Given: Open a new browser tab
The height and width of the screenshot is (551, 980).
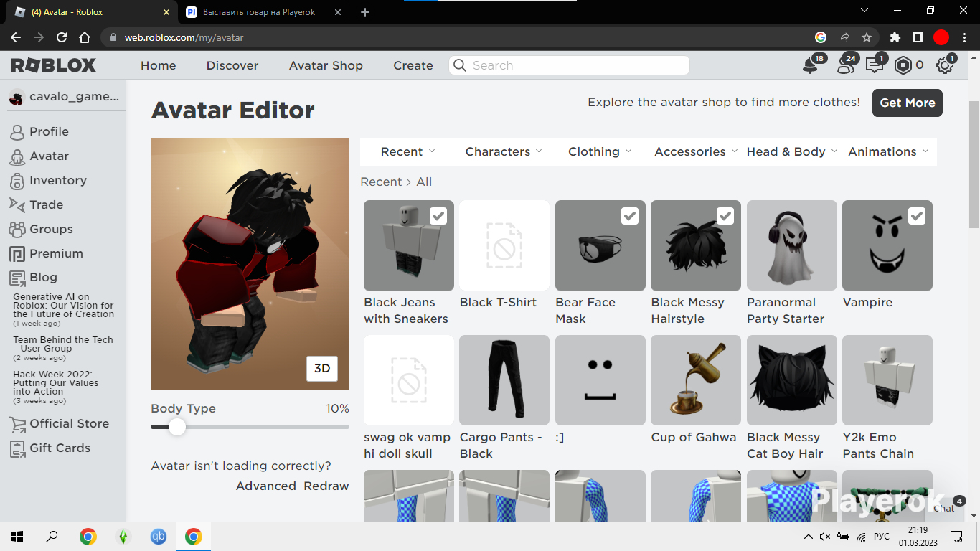Looking at the screenshot, I should [x=365, y=12].
